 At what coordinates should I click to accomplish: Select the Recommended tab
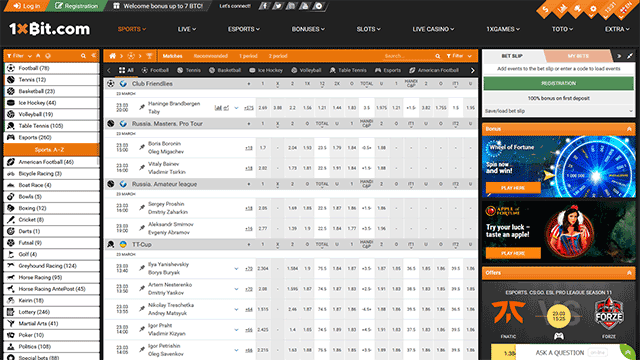(x=211, y=56)
